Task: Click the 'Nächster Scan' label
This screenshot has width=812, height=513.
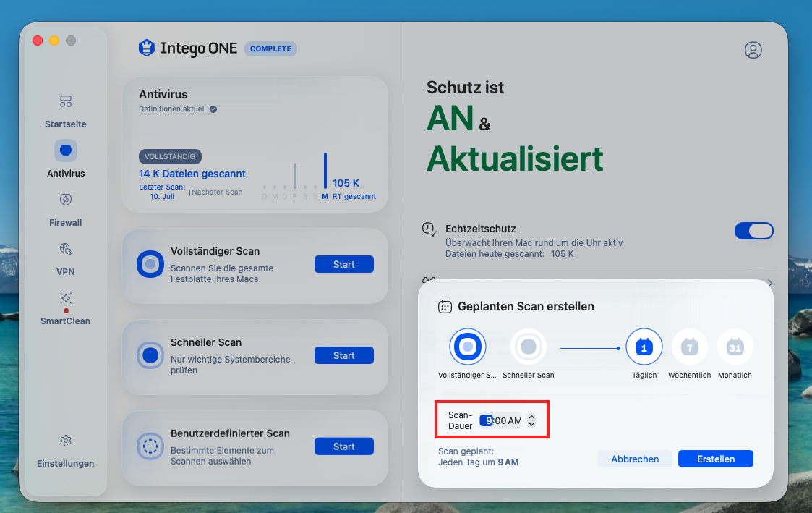Action: [x=217, y=192]
